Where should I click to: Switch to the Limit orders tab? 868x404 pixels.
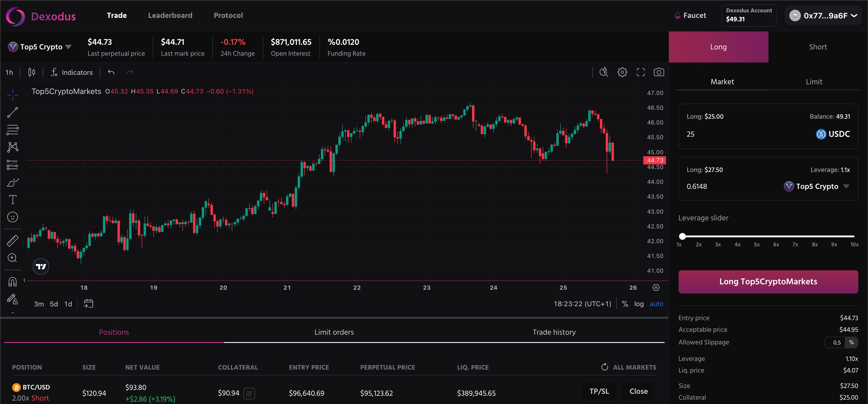pos(334,332)
